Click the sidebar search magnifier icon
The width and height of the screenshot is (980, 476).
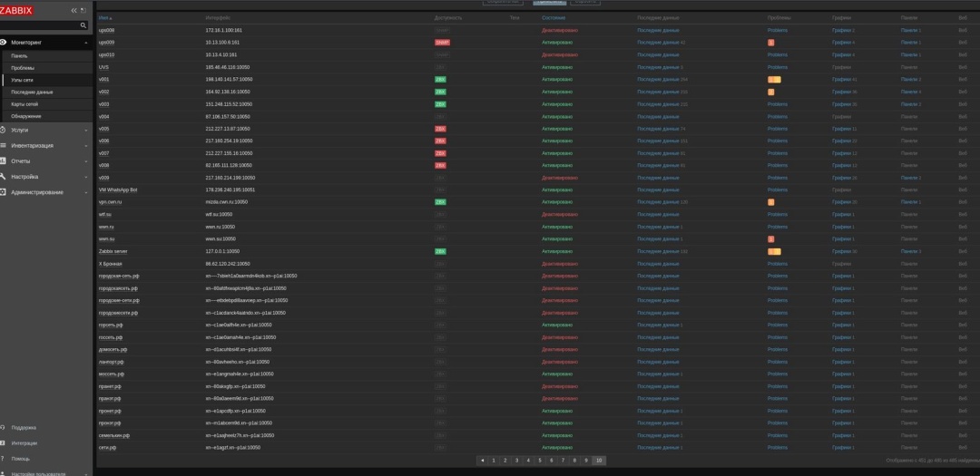point(84,25)
